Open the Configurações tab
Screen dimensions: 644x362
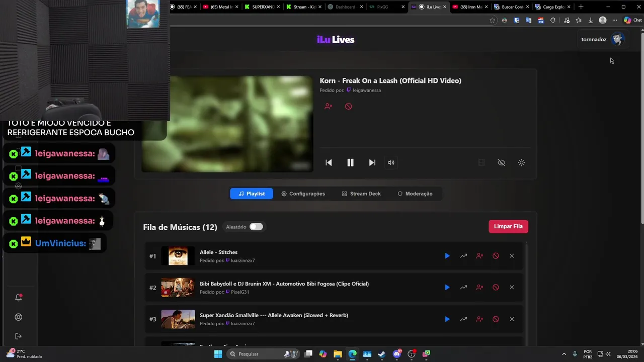[303, 194]
